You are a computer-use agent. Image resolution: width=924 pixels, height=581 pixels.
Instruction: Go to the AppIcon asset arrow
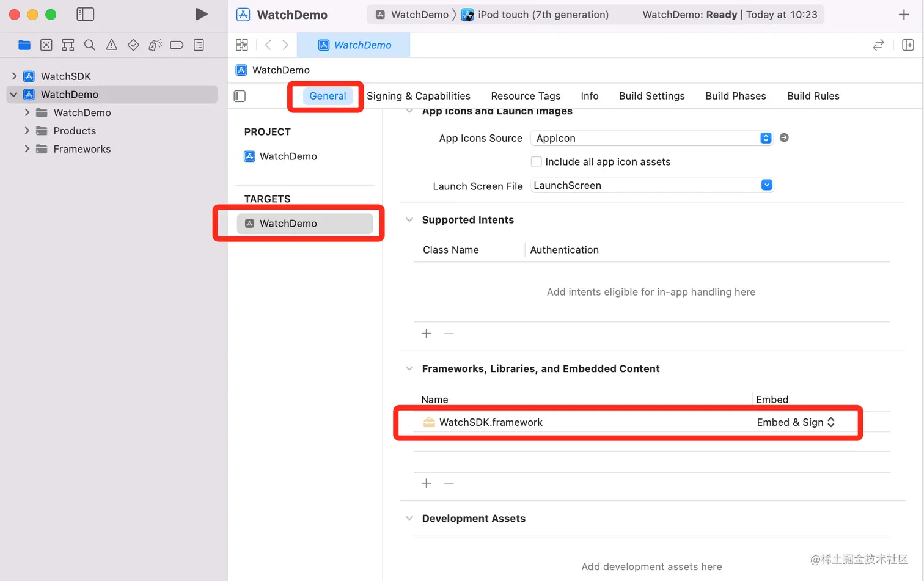[784, 138]
